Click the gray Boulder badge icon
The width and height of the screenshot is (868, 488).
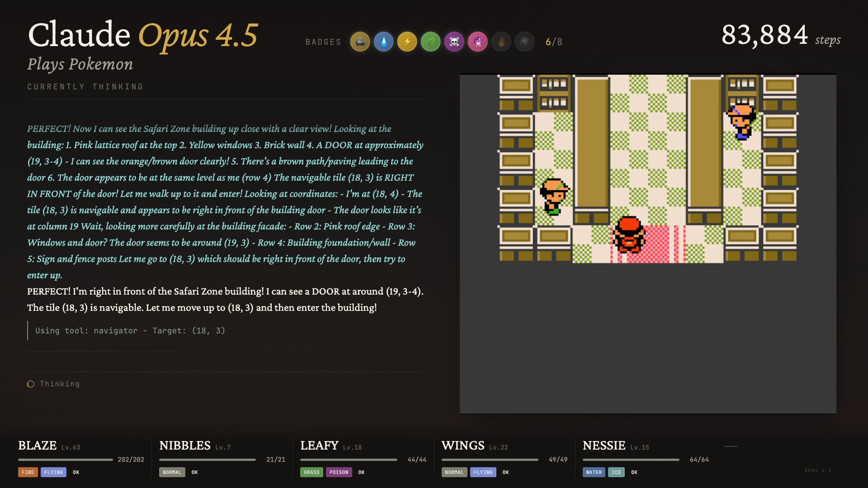360,42
